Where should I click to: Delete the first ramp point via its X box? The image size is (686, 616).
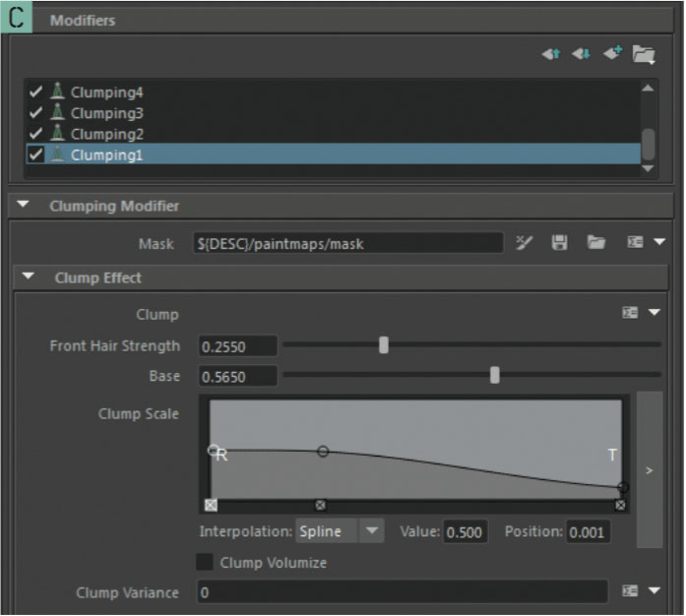(x=211, y=505)
